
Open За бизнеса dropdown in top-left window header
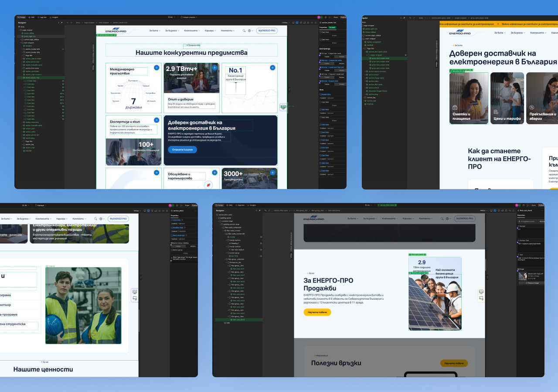click(x=172, y=30)
